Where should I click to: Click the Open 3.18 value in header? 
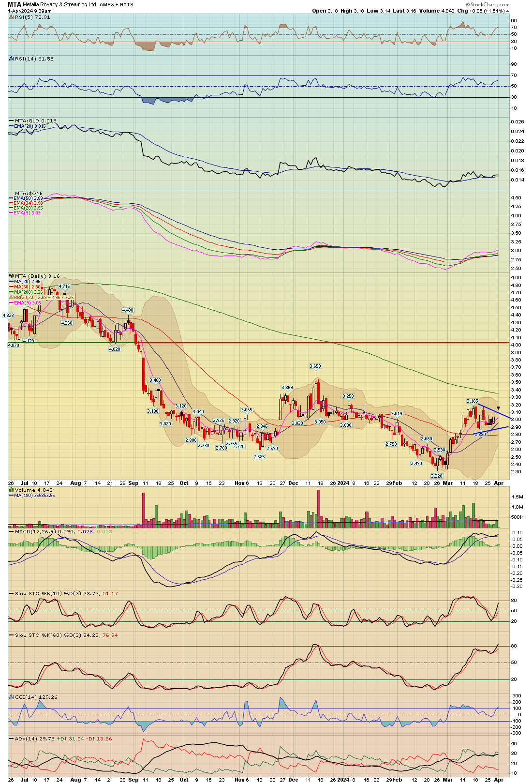coord(325,11)
